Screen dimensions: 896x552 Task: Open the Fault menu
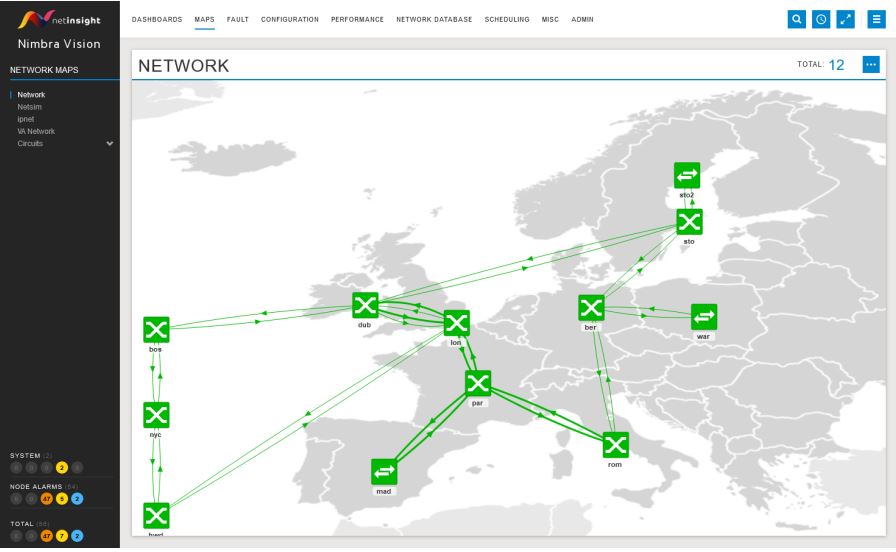coord(238,19)
